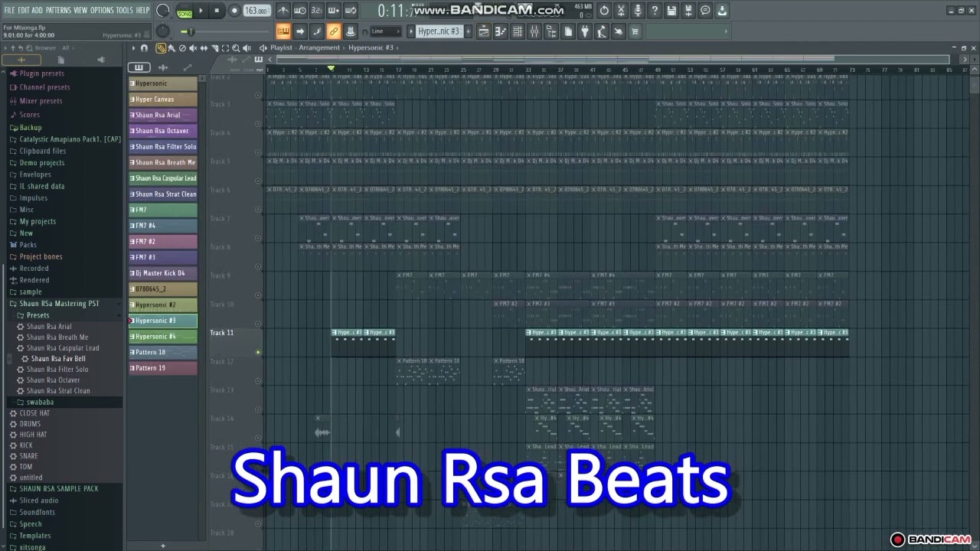Toggle blend recording overdub

[333, 11]
